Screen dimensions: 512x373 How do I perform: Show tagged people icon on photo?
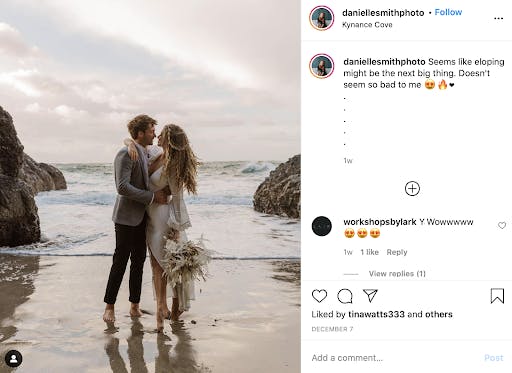pyautogui.click(x=14, y=359)
